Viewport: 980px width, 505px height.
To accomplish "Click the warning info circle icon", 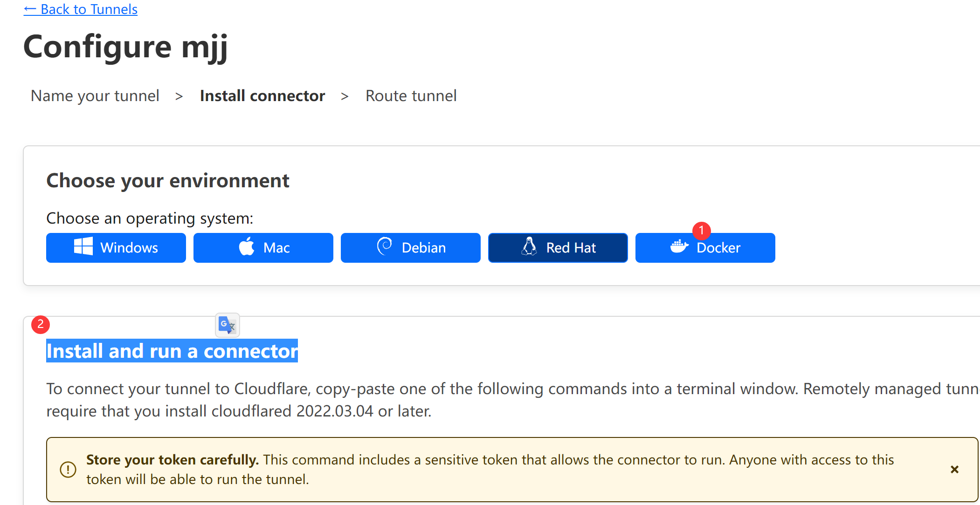I will point(68,469).
